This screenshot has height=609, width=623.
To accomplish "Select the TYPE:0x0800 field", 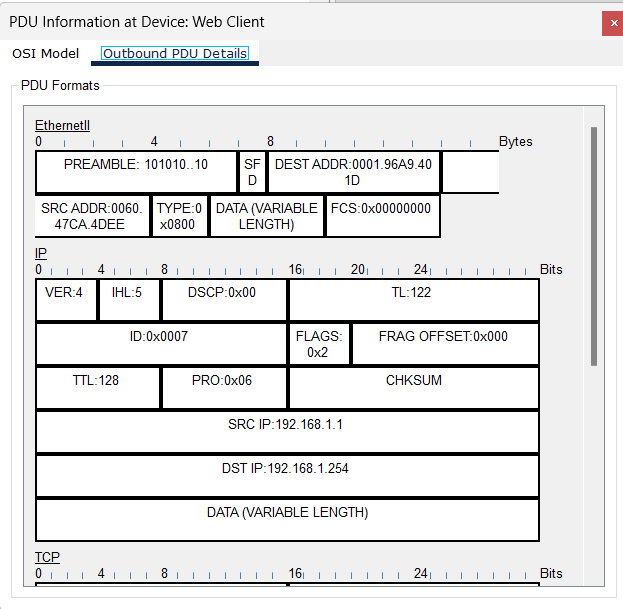I will coord(179,216).
